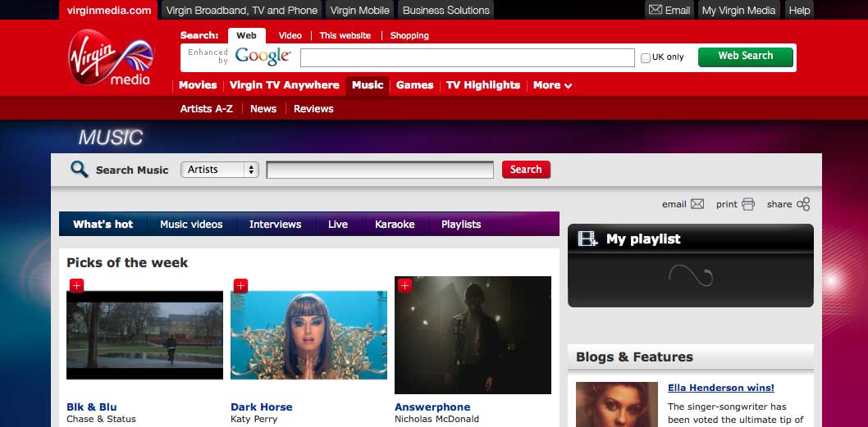
Task: Select the This website search tab
Action: [x=345, y=35]
